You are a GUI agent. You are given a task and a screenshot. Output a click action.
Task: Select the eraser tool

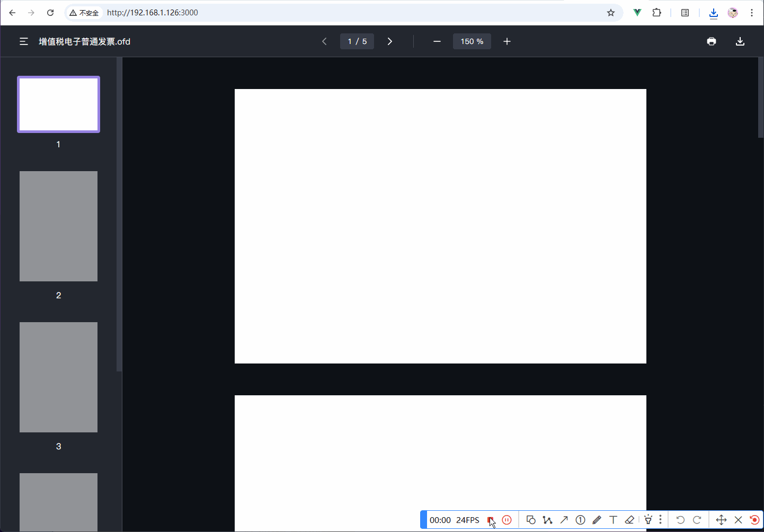(629, 520)
